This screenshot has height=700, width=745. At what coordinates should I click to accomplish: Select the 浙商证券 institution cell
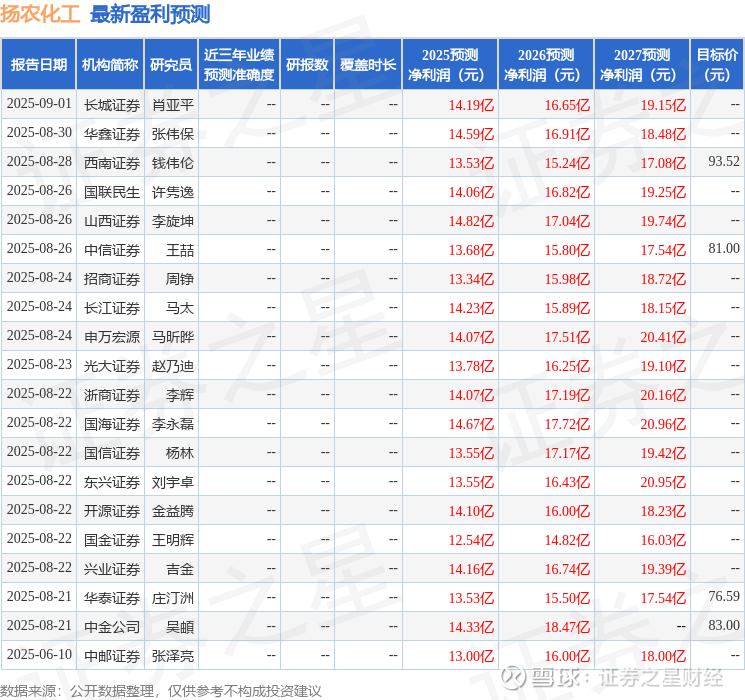click(x=112, y=394)
